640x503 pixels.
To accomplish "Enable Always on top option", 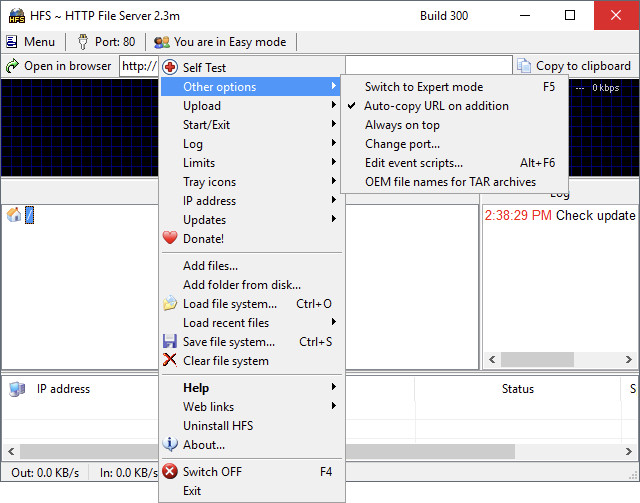I will (x=402, y=125).
